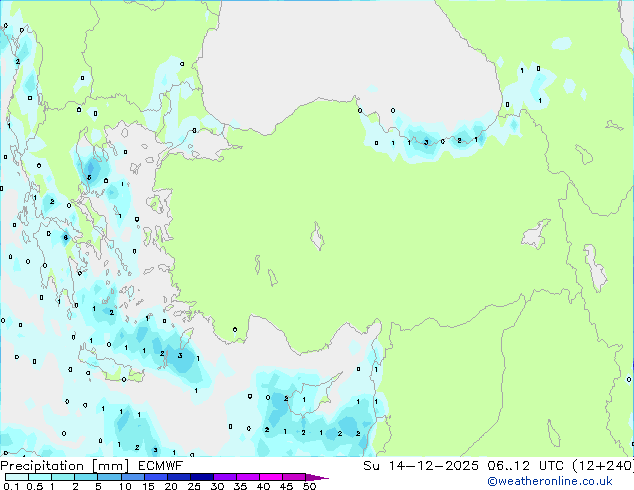Image resolution: width=634 pixels, height=490 pixels.
Task: Click the legend swatch between 0.5 and 1
Action: tap(40, 477)
